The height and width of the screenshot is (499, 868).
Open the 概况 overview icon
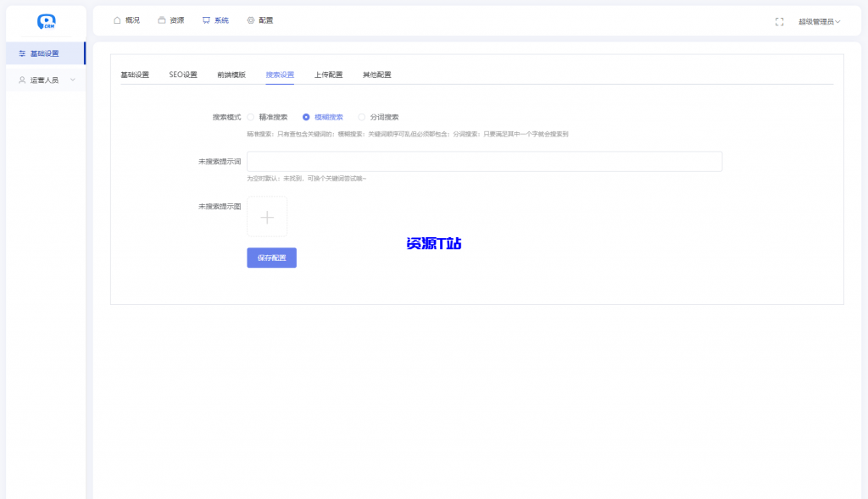[x=116, y=19]
